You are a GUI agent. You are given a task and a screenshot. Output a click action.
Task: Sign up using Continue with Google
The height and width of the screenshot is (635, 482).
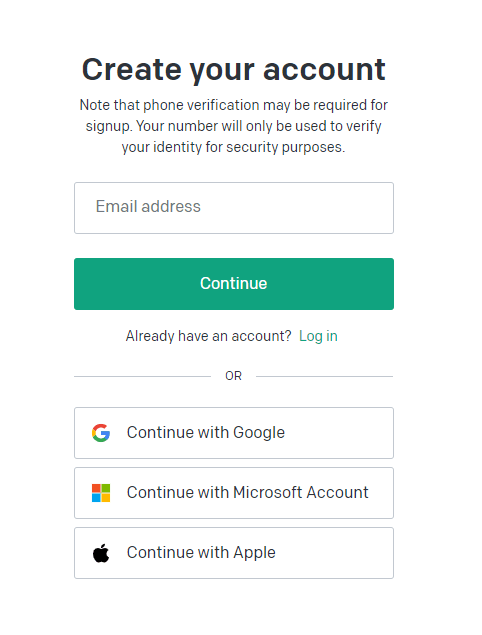click(x=234, y=433)
